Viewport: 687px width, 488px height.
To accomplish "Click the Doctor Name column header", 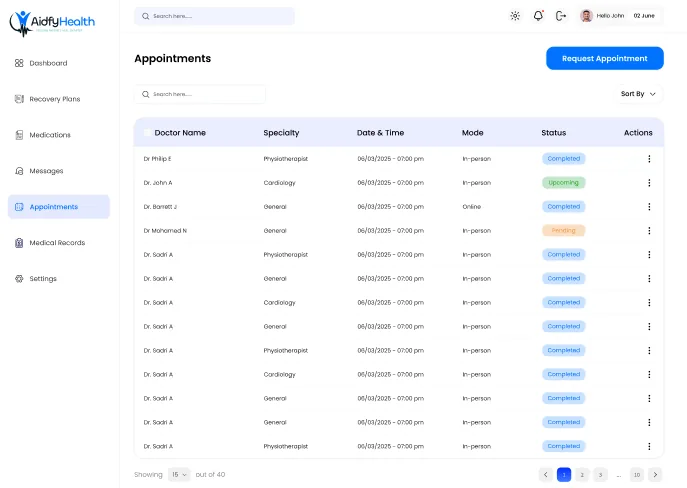I will [x=180, y=133].
